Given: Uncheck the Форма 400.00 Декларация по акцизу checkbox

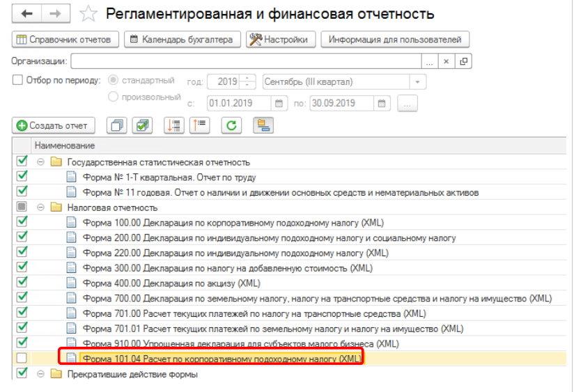Looking at the screenshot, I should pyautogui.click(x=22, y=283).
